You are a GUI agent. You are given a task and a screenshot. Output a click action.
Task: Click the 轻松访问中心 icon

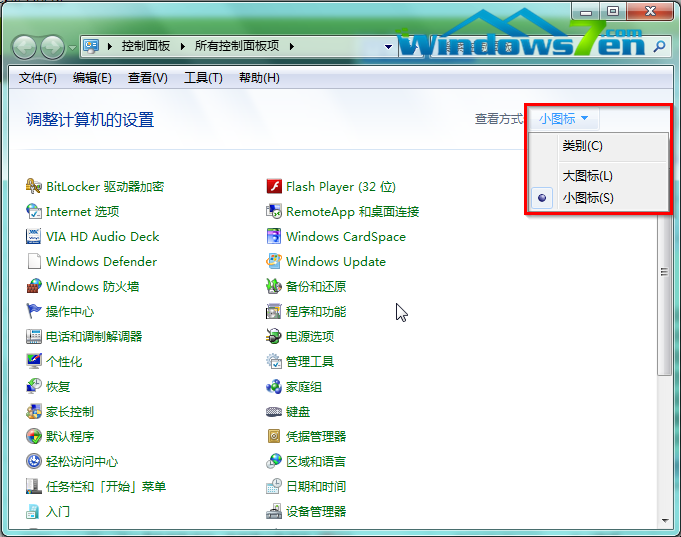pyautogui.click(x=33, y=461)
